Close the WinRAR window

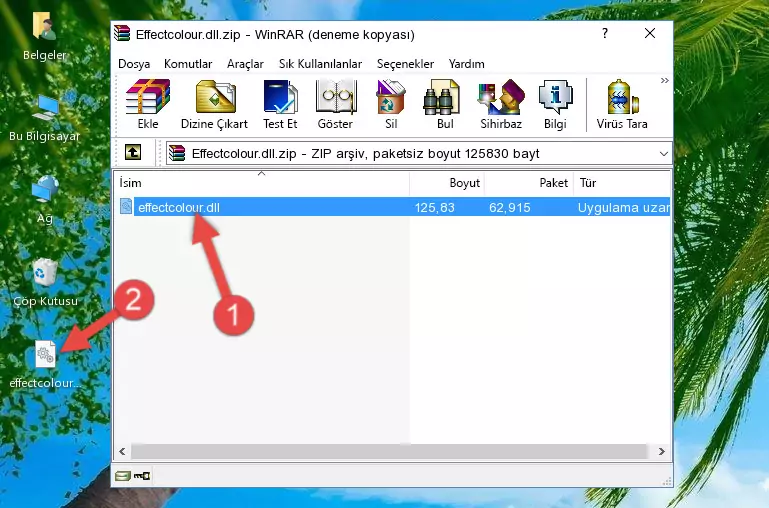pyautogui.click(x=650, y=33)
